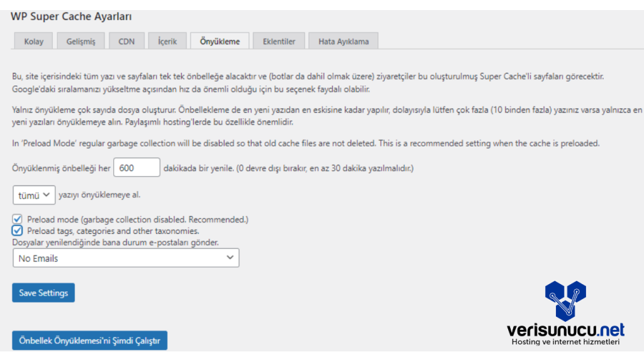Click the verisunucu.net brand name text
644x362 pixels.
[565, 329]
